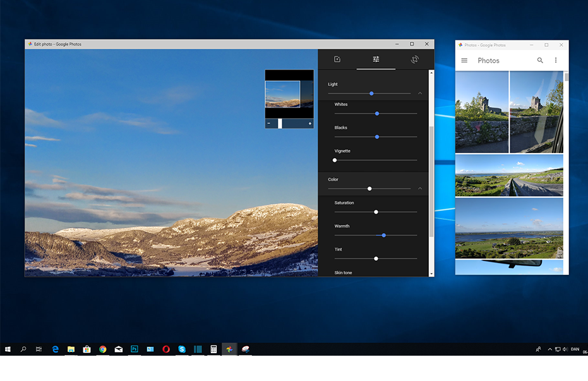
Task: Open the color filters panel in the editor
Action: point(337,59)
